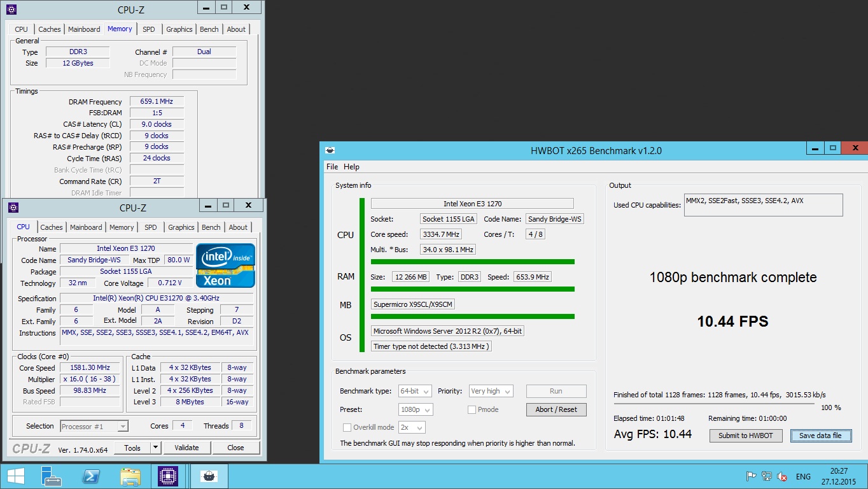Click the Intel Xeon inside logo

225,266
